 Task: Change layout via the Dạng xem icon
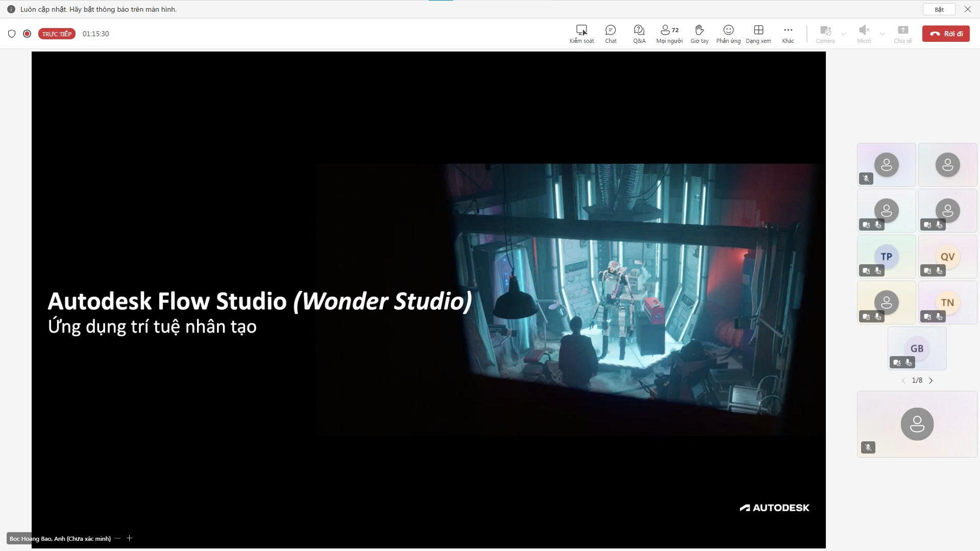(x=758, y=34)
